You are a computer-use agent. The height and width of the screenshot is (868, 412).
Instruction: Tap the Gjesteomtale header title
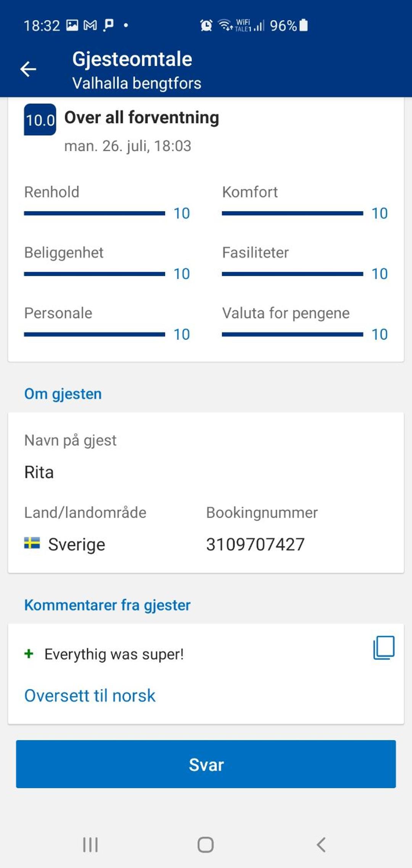point(132,59)
